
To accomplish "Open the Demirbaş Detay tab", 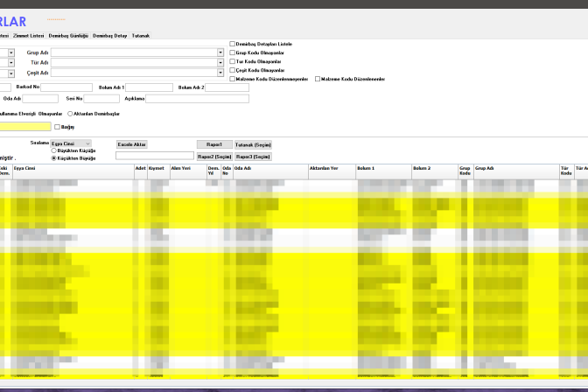I will point(110,36).
